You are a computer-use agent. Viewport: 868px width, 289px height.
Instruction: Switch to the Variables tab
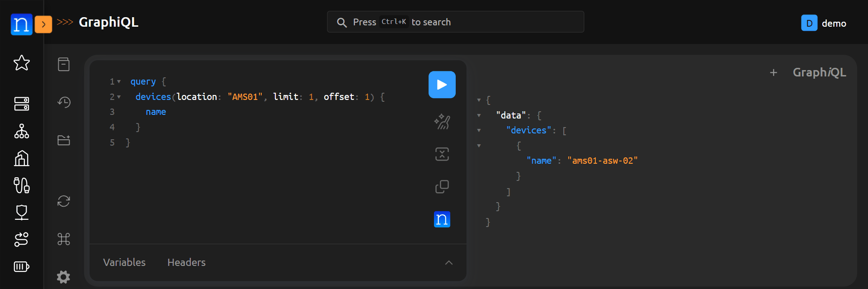click(124, 262)
